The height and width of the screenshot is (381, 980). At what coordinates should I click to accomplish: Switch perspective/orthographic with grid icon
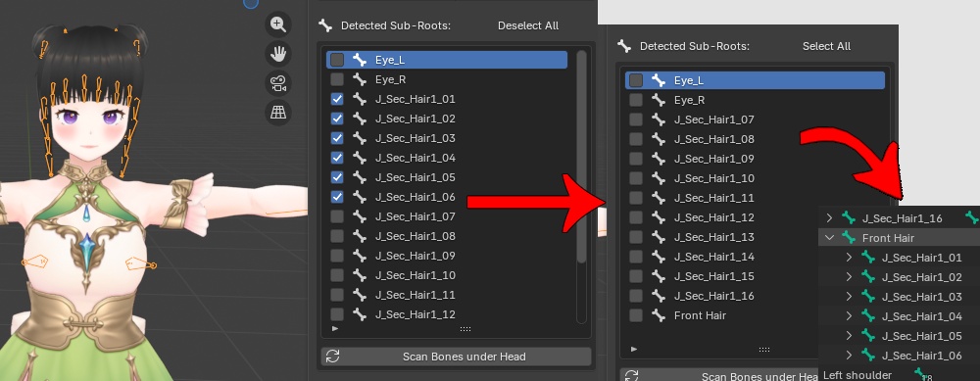pyautogui.click(x=277, y=113)
